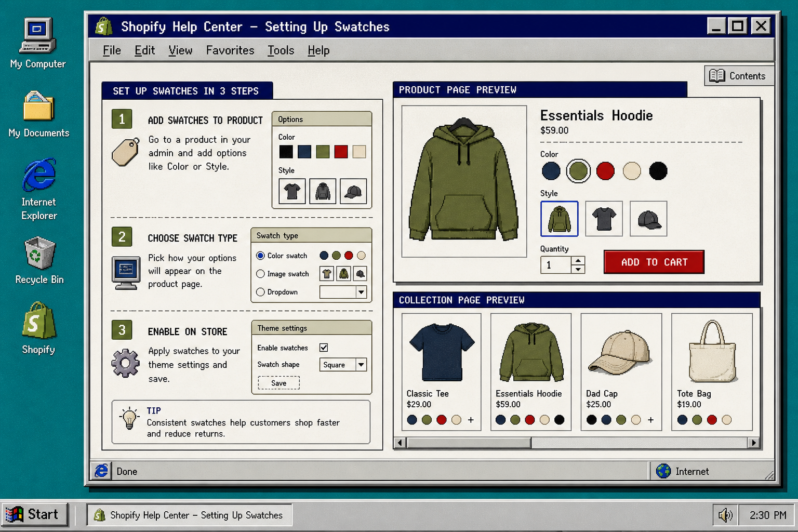The height and width of the screenshot is (532, 798).
Task: Select red swatch in Options Color row
Action: point(341,152)
